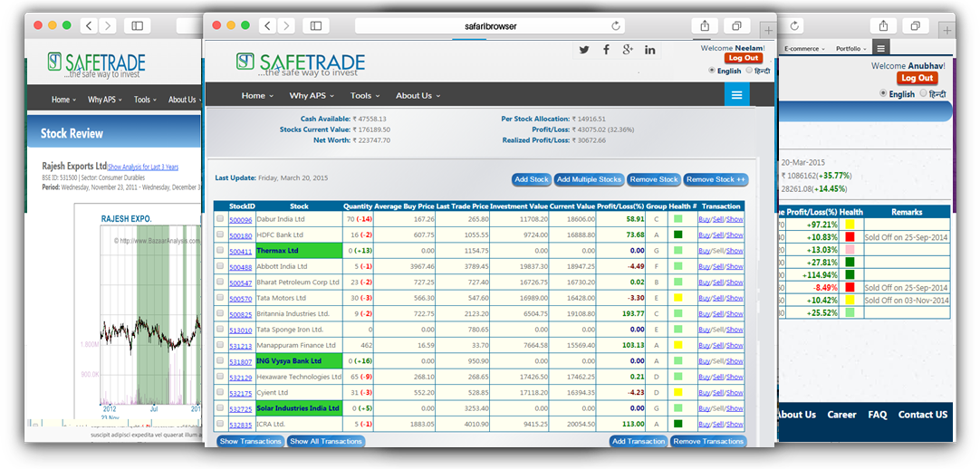Click the HDFC Bank dark green health swatch

(x=677, y=234)
